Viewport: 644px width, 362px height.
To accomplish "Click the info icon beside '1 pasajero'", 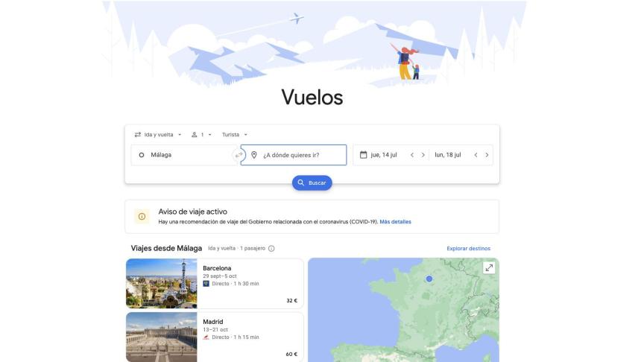I will point(271,248).
